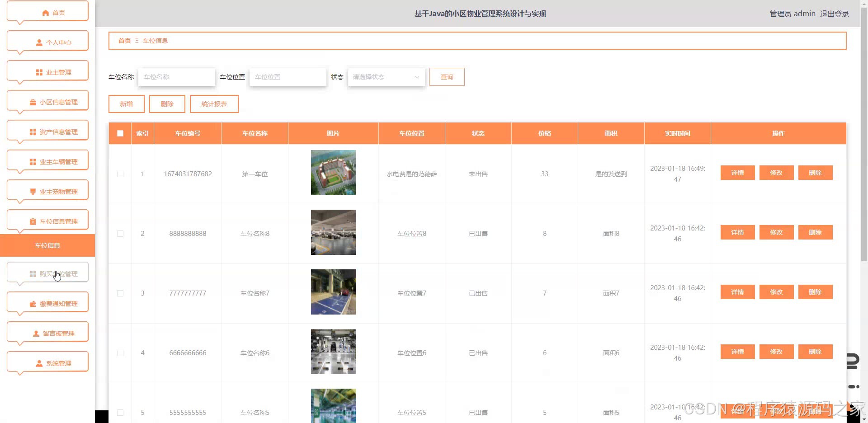
Task: Select the 车位信息 submenu item
Action: 47,245
